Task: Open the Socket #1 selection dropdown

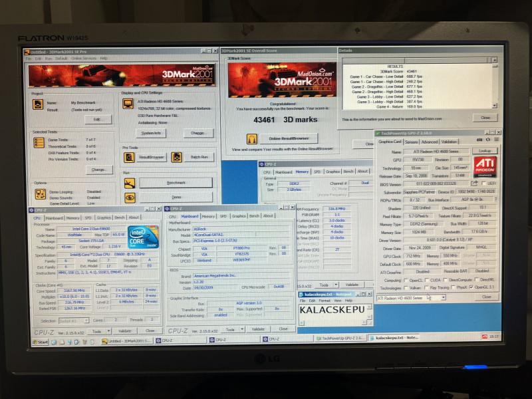Action: click(74, 321)
